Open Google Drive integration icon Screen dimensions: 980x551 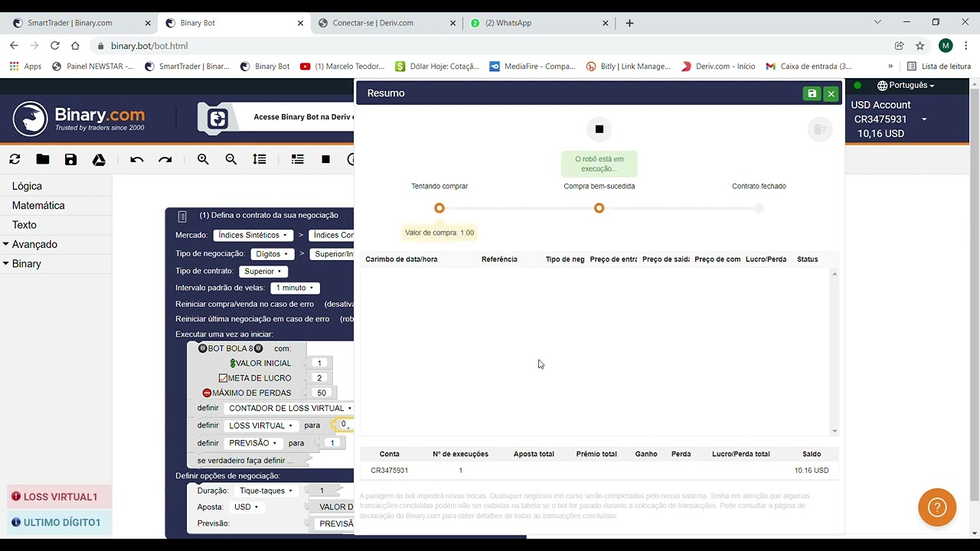click(x=99, y=159)
